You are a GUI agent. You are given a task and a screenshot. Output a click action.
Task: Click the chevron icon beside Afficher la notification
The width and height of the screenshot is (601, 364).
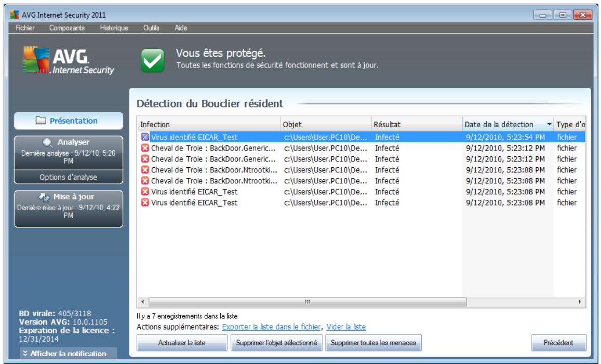tap(25, 353)
